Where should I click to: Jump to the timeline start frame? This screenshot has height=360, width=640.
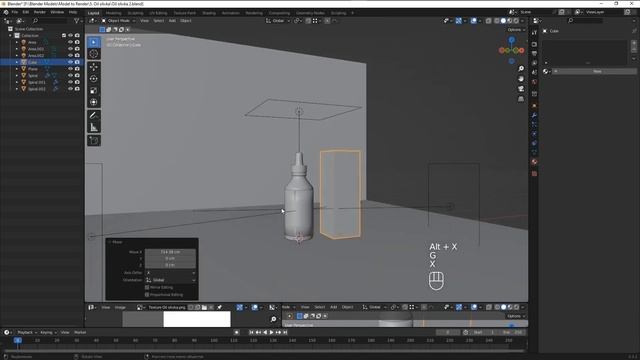(x=251, y=333)
